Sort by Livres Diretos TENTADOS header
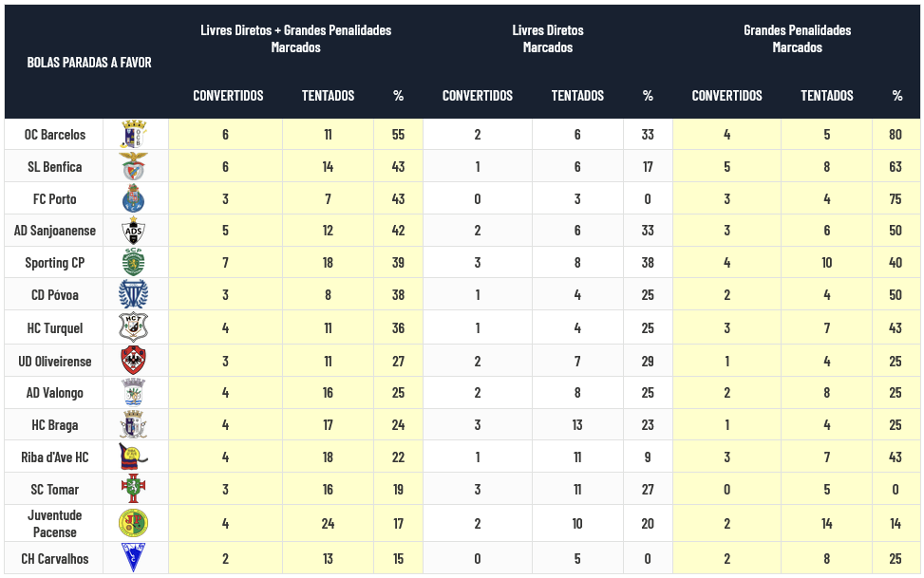 pos(577,96)
